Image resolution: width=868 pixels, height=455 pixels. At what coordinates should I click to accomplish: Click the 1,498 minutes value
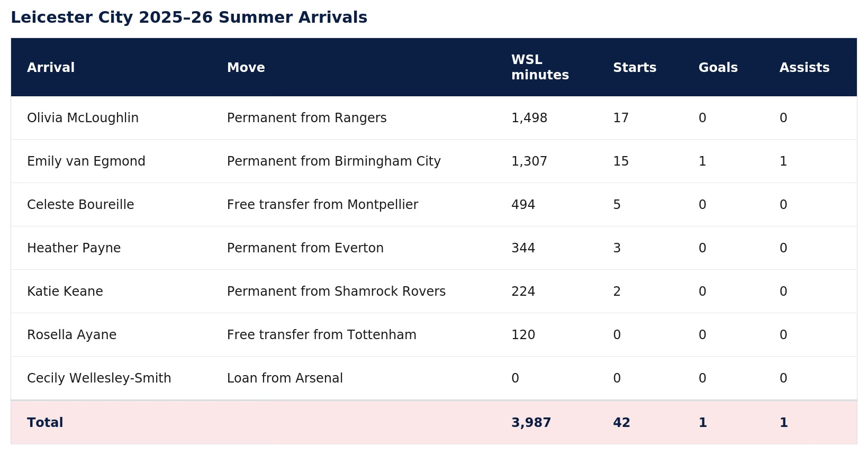point(529,118)
